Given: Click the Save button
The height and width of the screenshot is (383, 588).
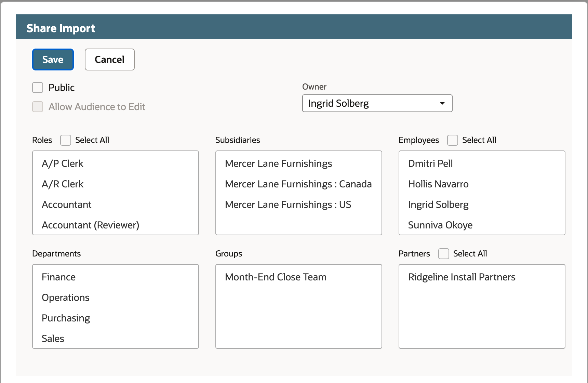Looking at the screenshot, I should pos(53,60).
